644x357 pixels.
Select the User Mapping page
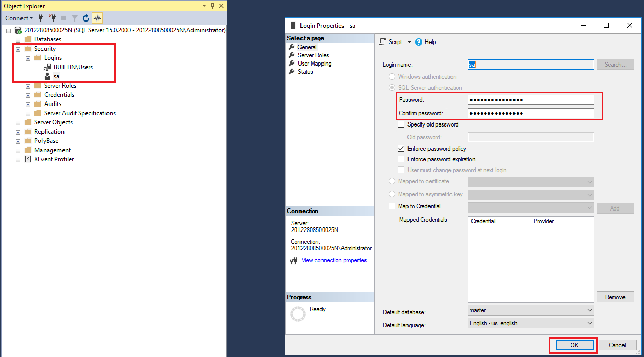coord(314,64)
